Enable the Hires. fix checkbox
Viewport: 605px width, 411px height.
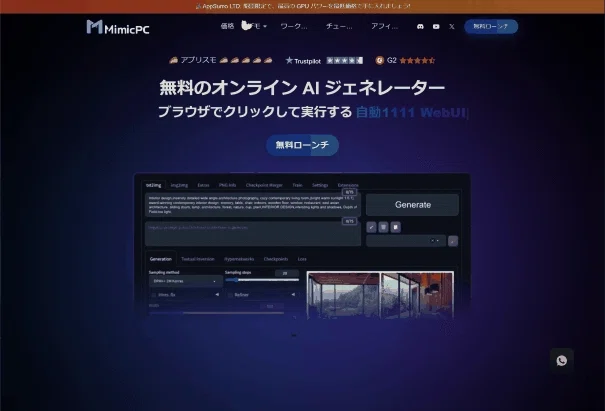click(x=154, y=295)
